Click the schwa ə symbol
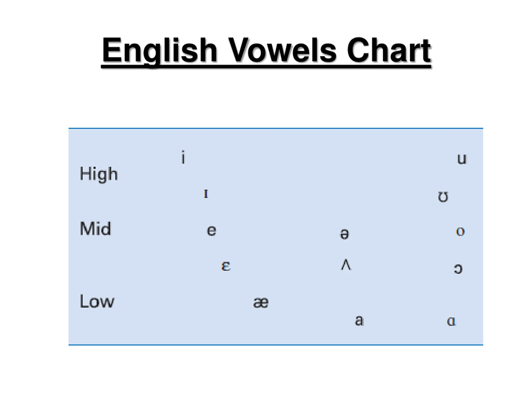532x399 pixels. click(344, 234)
